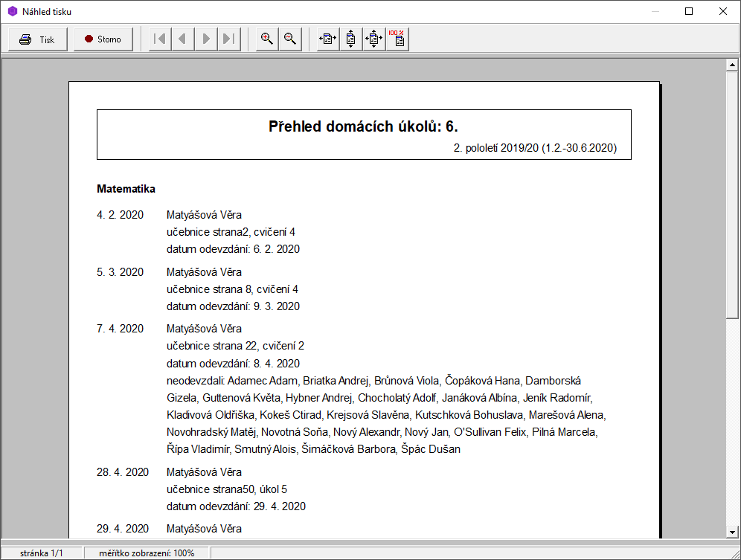Click datum odevzdání: 8. 4. 2020
Screen dimensions: 741x560
(x=234, y=364)
